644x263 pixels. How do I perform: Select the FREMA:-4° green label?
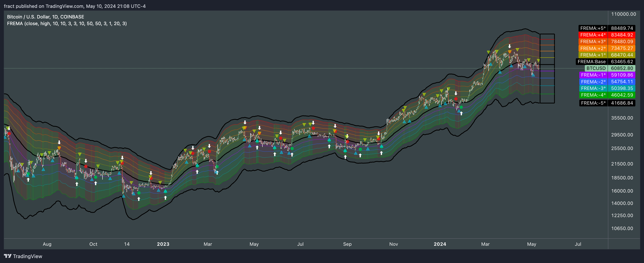(x=593, y=95)
